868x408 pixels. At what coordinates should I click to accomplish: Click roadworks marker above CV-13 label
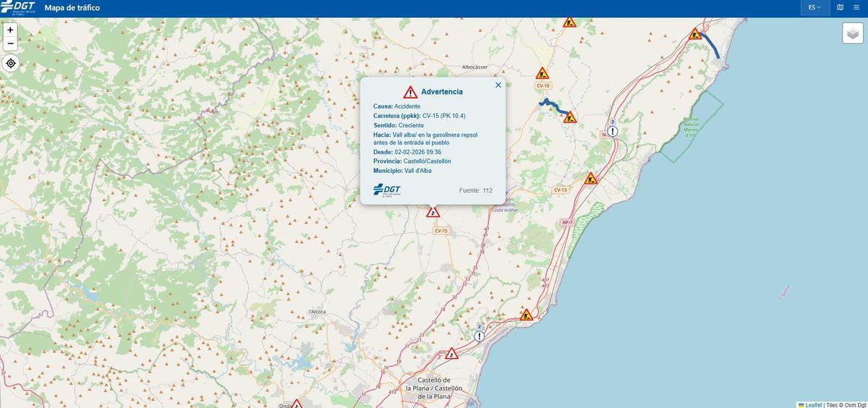(591, 178)
